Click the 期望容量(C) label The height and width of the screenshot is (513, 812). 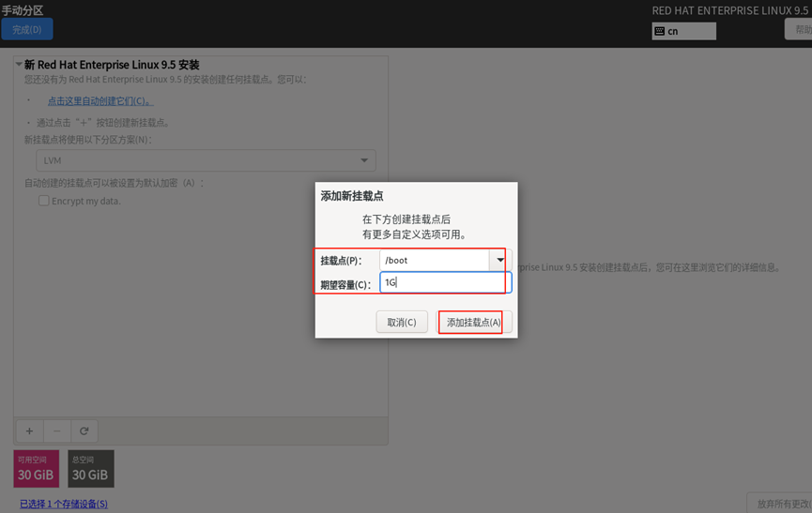click(x=345, y=285)
